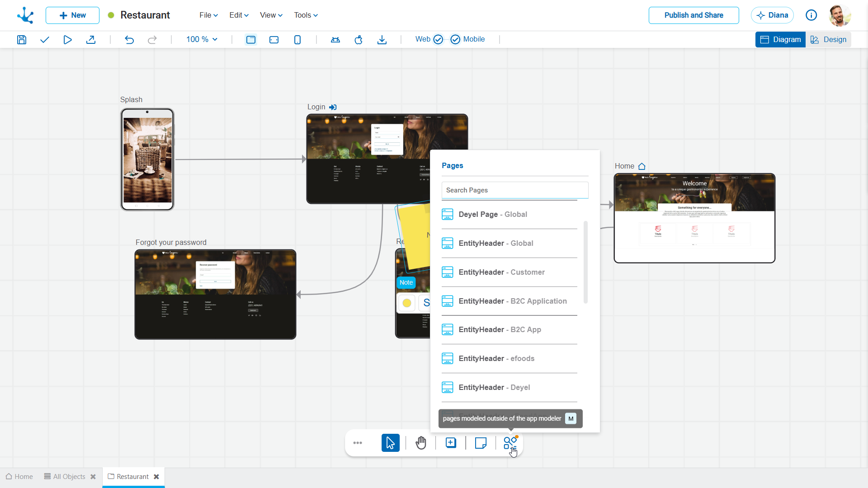Open the 100 % zoom dropdown
Screen dimensions: 868x488
pos(202,39)
